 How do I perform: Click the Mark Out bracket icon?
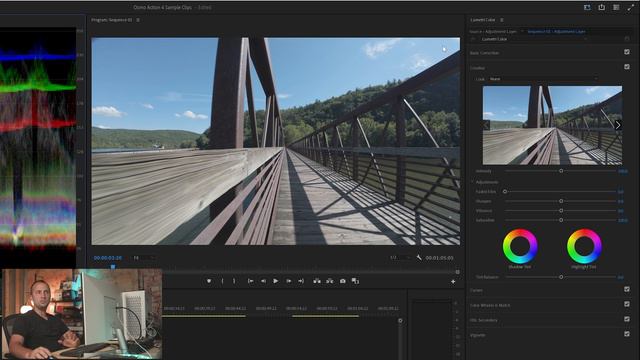(x=234, y=281)
